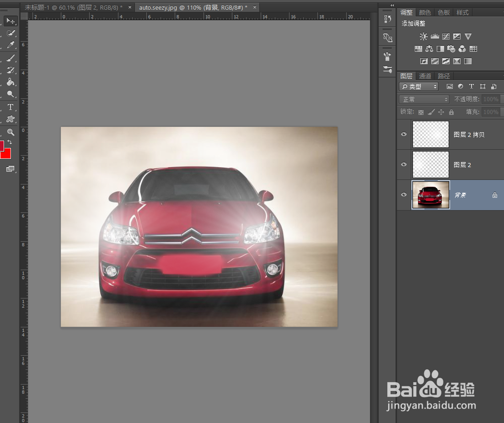The height and width of the screenshot is (423, 504).
Task: Toggle lock image pixels
Action: click(431, 112)
